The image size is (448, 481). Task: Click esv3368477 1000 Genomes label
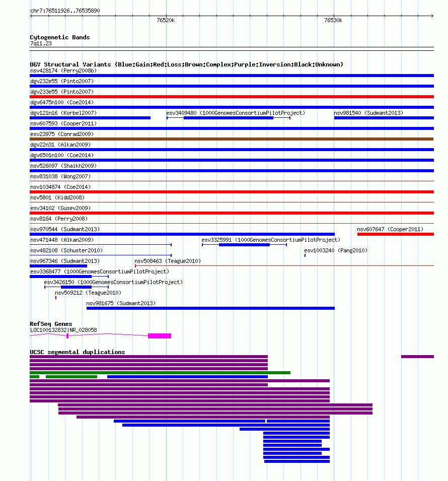point(100,272)
